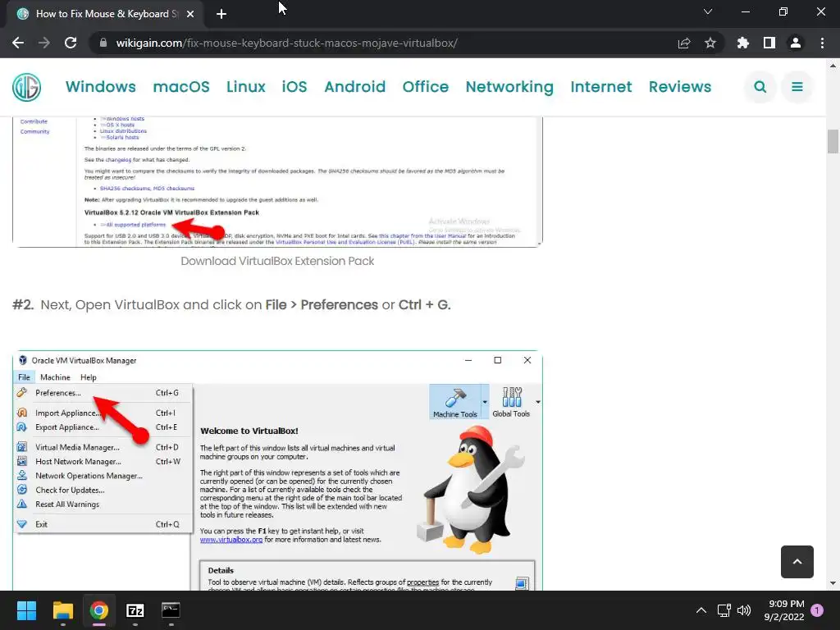
Task: Open the Windows nav category
Action: [101, 87]
